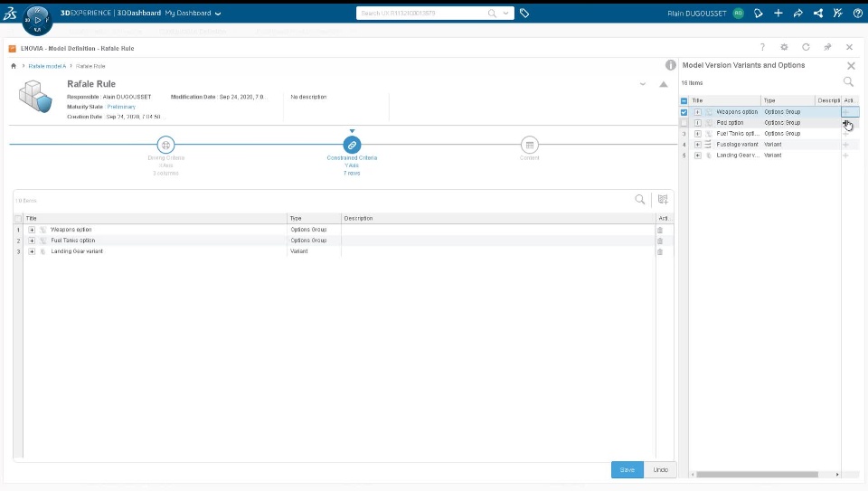Click the side panel horizontal scrollbar
The width and height of the screenshot is (868, 491).
coord(758,475)
